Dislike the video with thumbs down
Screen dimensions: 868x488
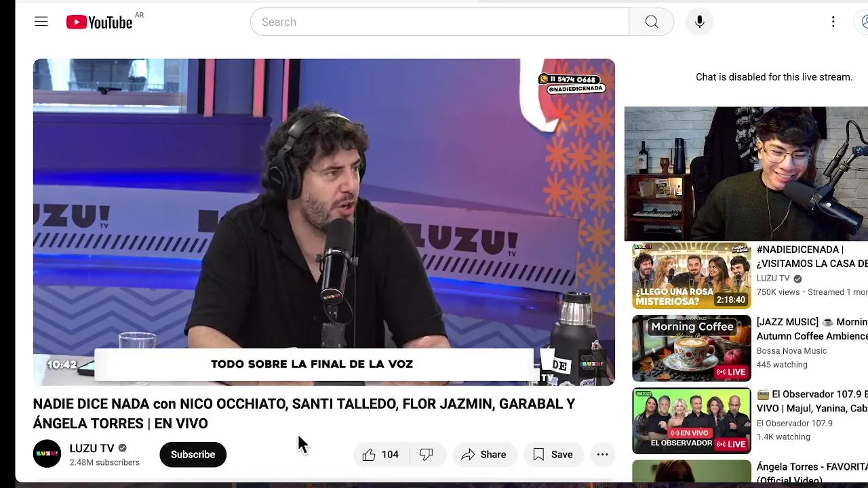[427, 455]
